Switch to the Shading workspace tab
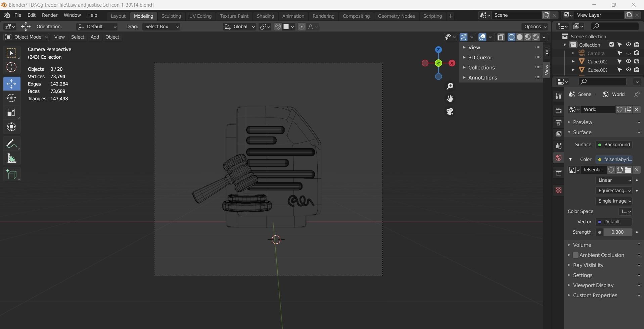The image size is (644, 329). [x=265, y=16]
